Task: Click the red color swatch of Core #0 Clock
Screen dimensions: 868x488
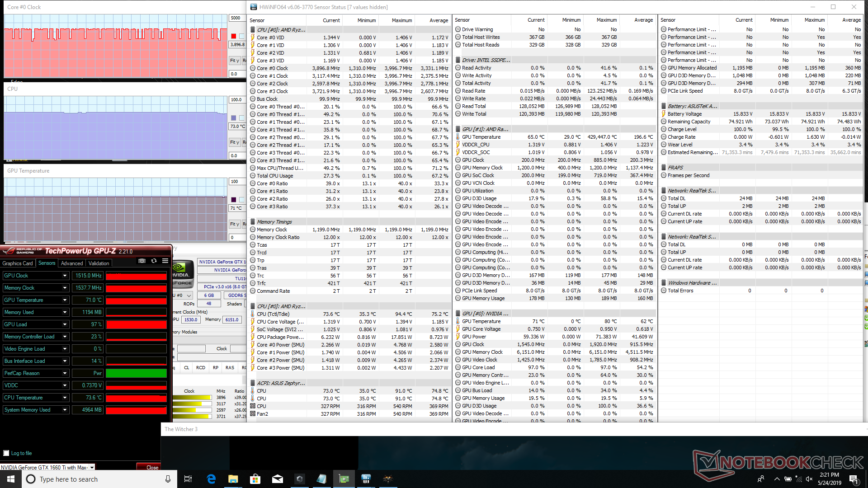Action: 234,36
